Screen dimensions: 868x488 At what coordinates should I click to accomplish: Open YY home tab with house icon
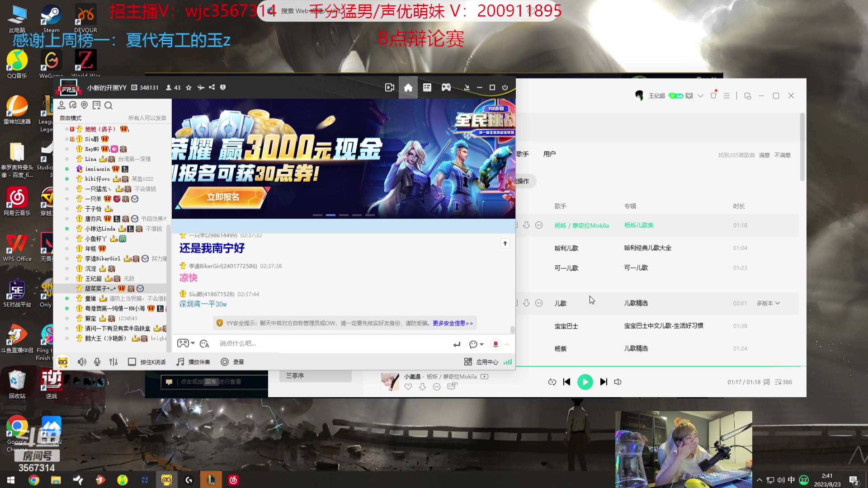pyautogui.click(x=408, y=88)
